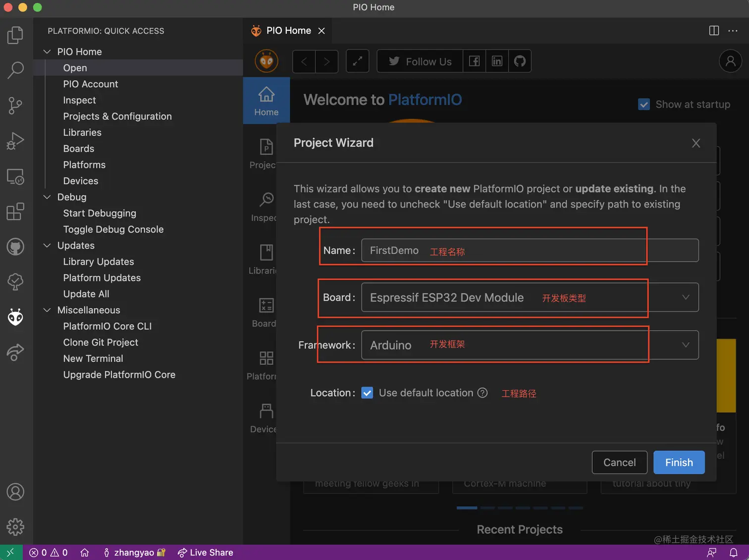Open the Framework dropdown list
Screen dimensions: 749x560
pyautogui.click(x=530, y=345)
